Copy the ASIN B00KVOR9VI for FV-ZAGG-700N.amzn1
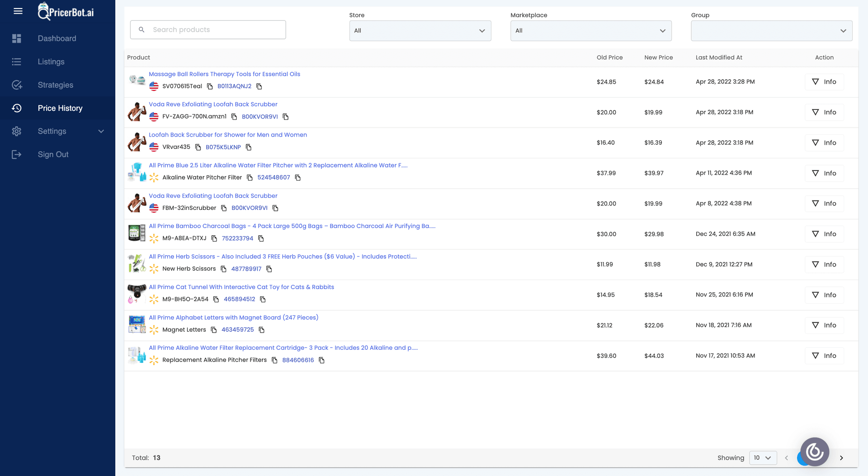Screen dimensions: 868x476 (286, 116)
